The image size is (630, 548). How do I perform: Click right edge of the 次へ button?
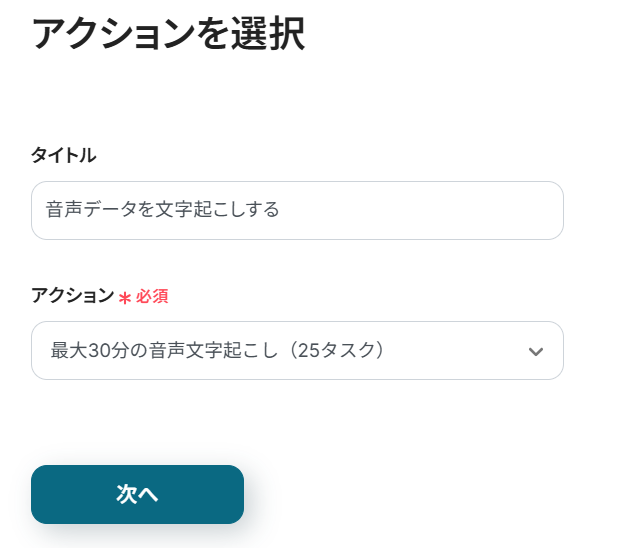pos(232,494)
